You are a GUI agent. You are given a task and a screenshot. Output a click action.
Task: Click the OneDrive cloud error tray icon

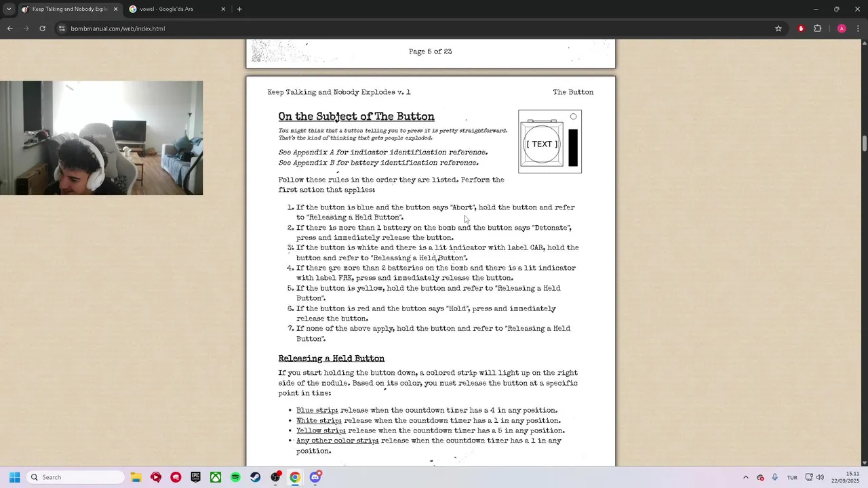(760, 477)
